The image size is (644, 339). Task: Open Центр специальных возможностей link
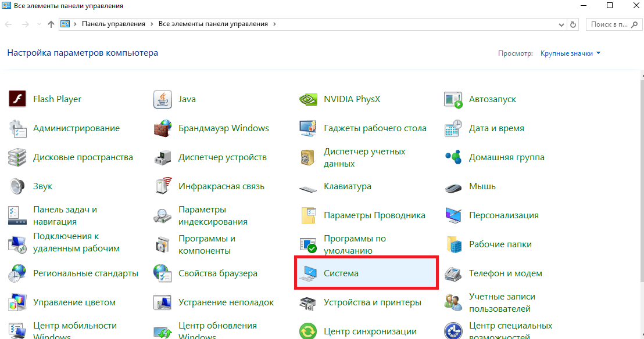[x=510, y=331]
